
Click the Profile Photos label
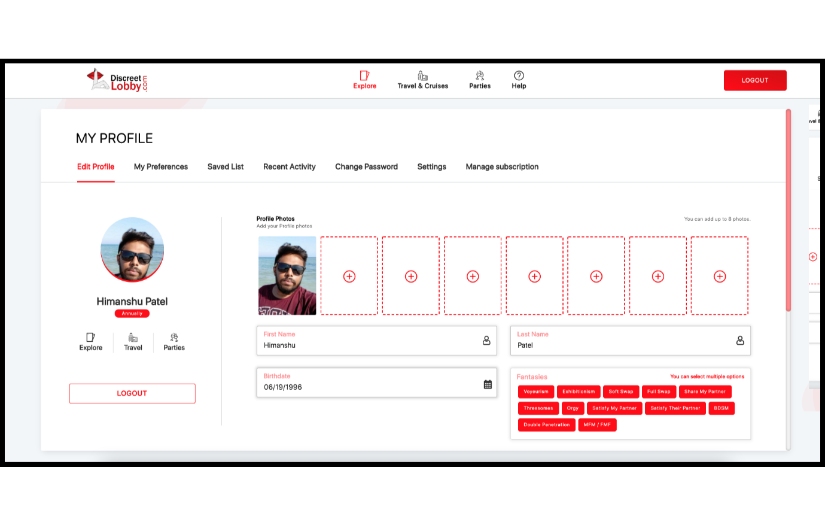pos(275,218)
